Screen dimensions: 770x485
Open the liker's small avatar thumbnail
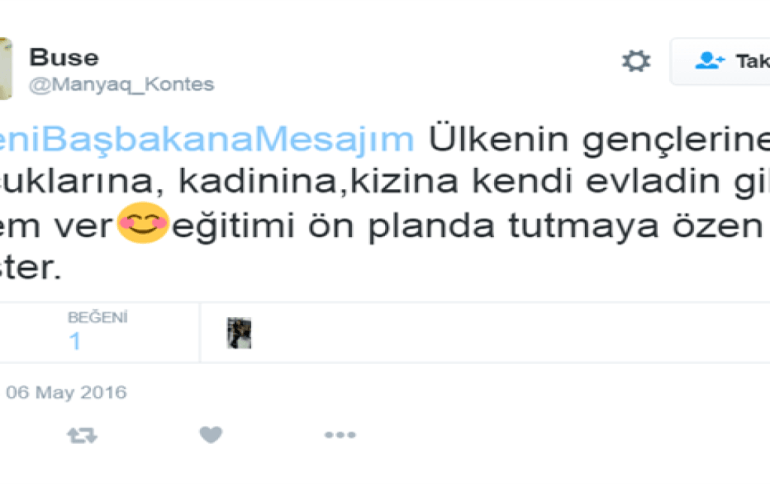239,333
